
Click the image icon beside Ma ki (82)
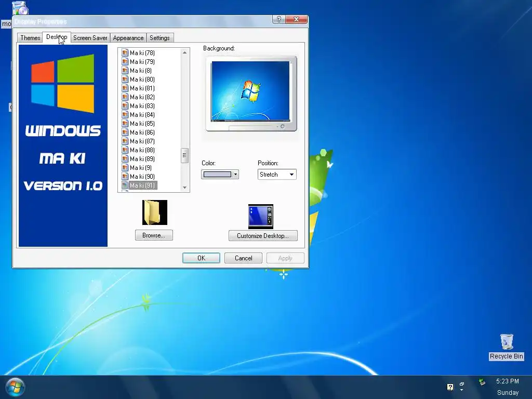(x=125, y=97)
